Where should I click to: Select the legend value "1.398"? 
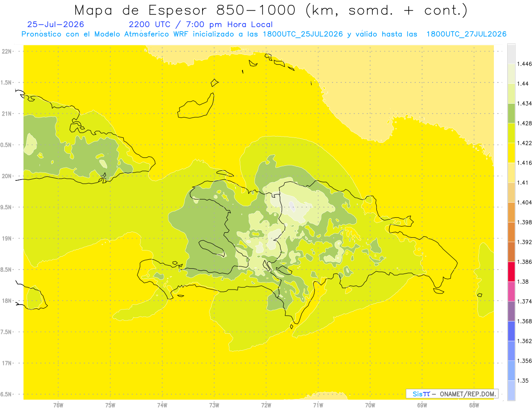(x=524, y=222)
